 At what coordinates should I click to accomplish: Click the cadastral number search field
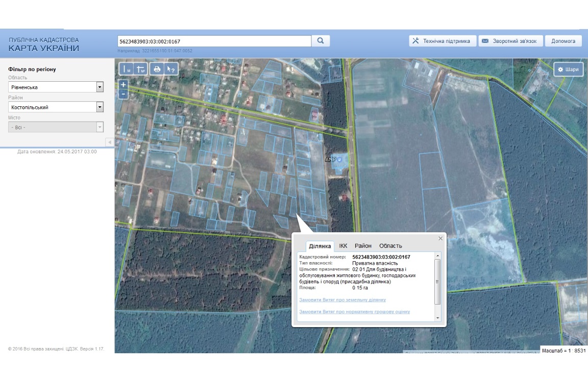[x=214, y=41]
